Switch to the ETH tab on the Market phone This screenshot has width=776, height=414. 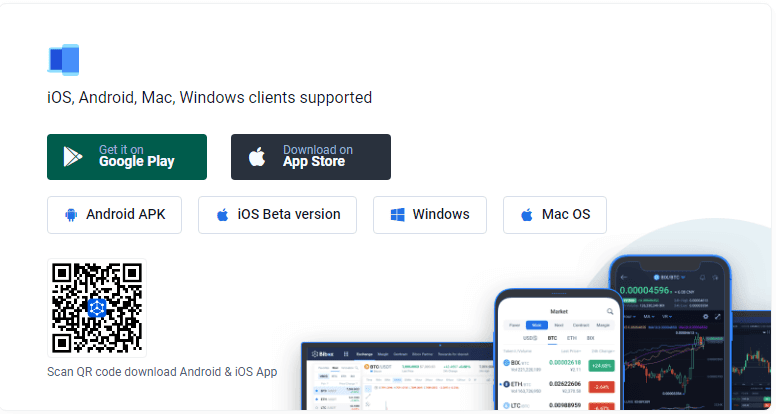coord(572,338)
